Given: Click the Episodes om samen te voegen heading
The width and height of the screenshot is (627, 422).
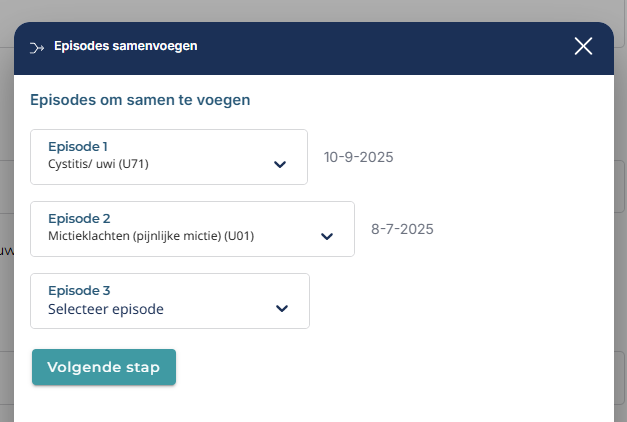Looking at the screenshot, I should [140, 100].
